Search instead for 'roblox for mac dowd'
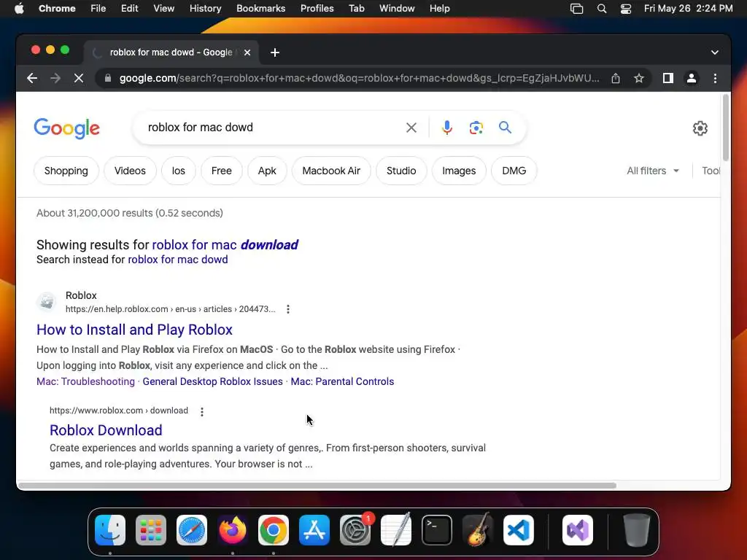The width and height of the screenshot is (747, 560). click(178, 260)
